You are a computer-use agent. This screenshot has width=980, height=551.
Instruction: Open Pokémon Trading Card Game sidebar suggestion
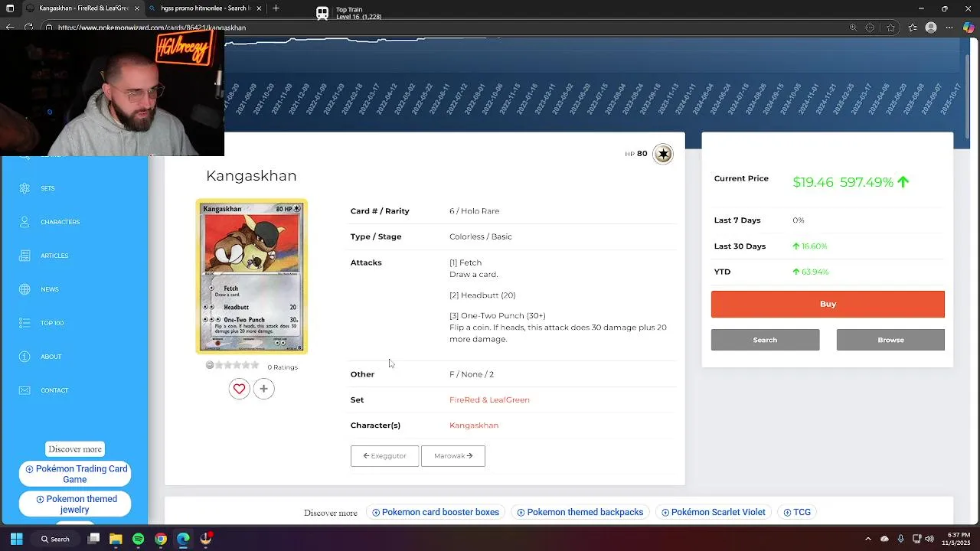(75, 474)
